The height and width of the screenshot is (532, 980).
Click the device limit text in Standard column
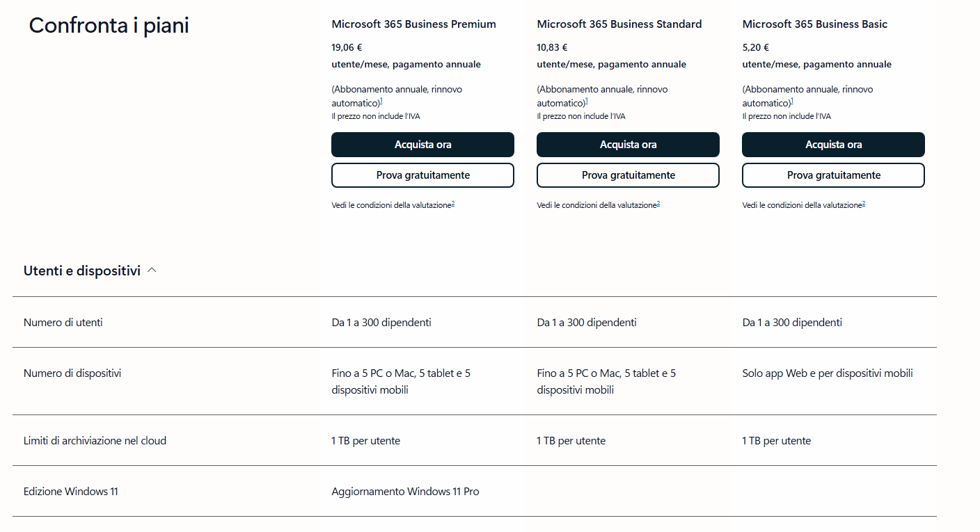[x=606, y=382]
